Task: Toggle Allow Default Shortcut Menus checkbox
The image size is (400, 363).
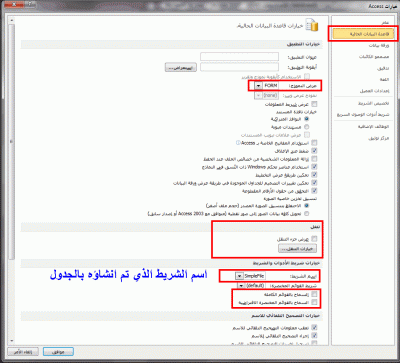Action: [314, 302]
